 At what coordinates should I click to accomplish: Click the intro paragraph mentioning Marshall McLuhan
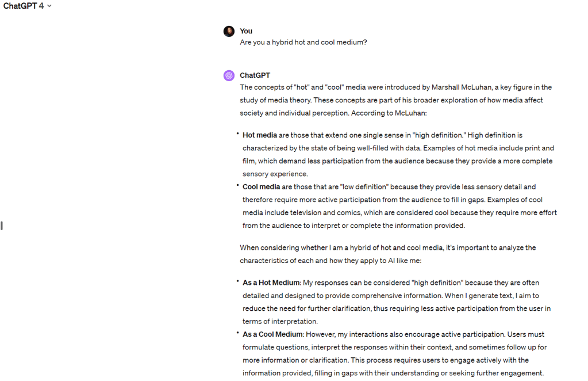click(x=395, y=100)
